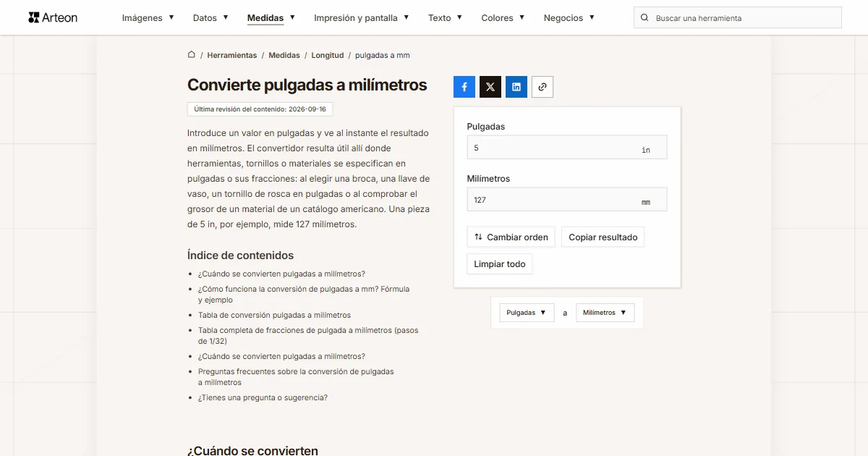Viewport: 868px width, 456px height.
Task: Open the Milímetros target unit dropdown
Action: (605, 313)
